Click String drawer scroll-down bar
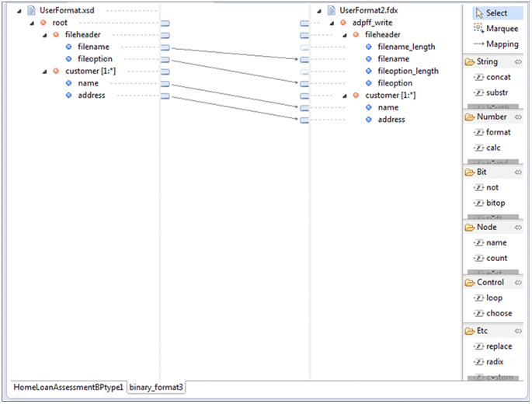The height and width of the screenshot is (404, 532). click(x=493, y=106)
